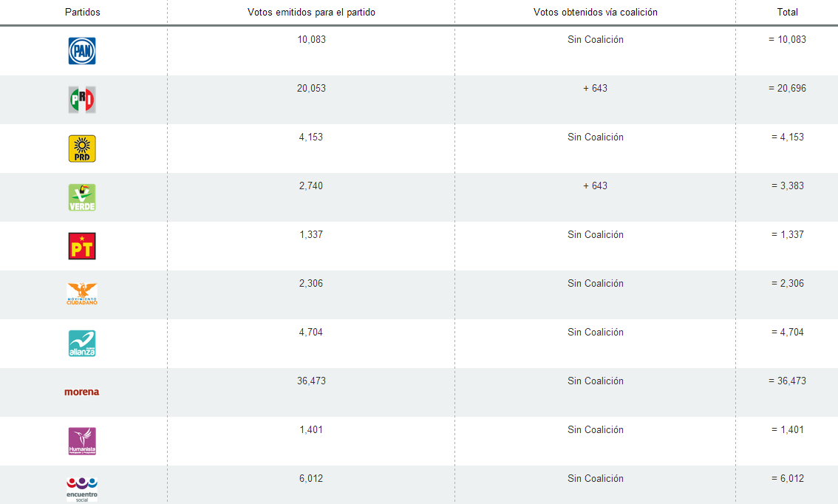
Task: Click 'Votos emitidos para el partido' header
Action: point(311,13)
